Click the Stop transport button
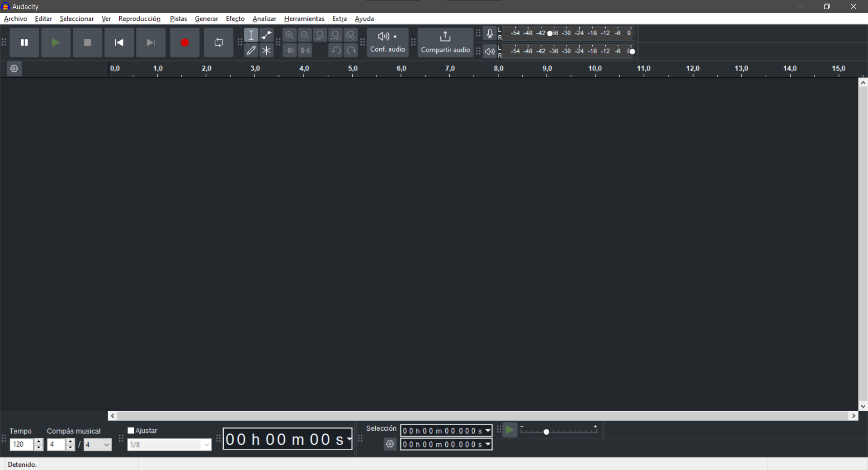The height and width of the screenshot is (470, 868). click(88, 42)
